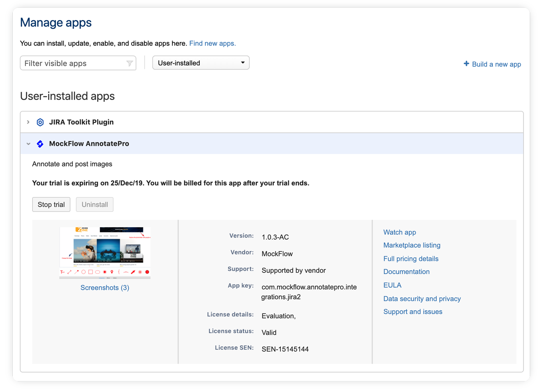This screenshot has height=392, width=544.
Task: Click the Supported by vendor text
Action: pyautogui.click(x=294, y=271)
